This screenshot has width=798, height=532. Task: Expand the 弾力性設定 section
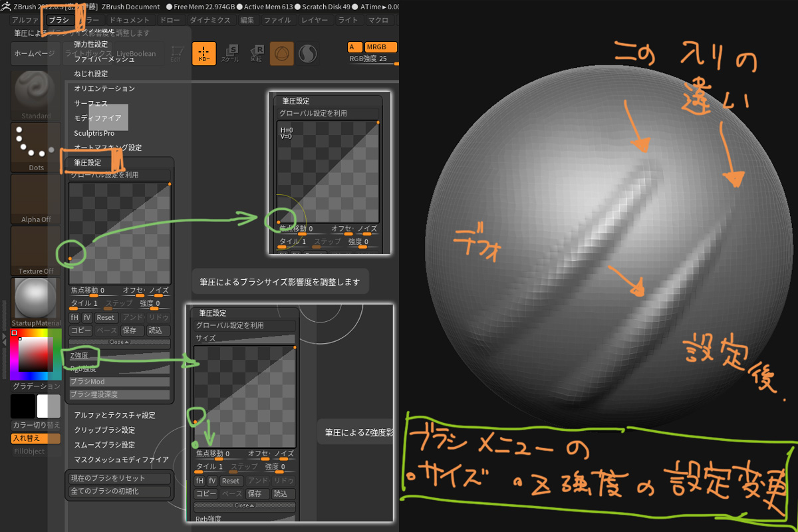pos(91,44)
